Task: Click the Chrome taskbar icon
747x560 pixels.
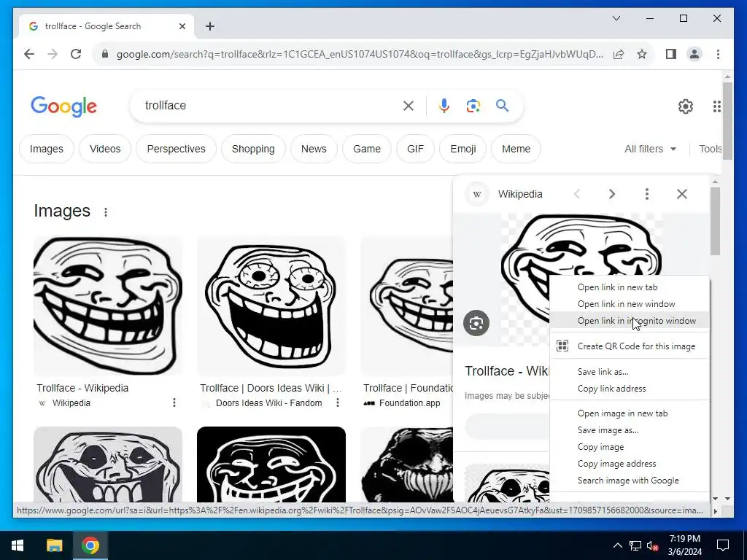Action: point(90,545)
